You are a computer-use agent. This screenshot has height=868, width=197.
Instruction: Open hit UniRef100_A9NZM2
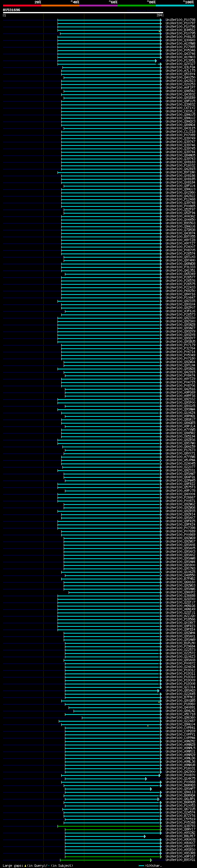[x=180, y=741]
